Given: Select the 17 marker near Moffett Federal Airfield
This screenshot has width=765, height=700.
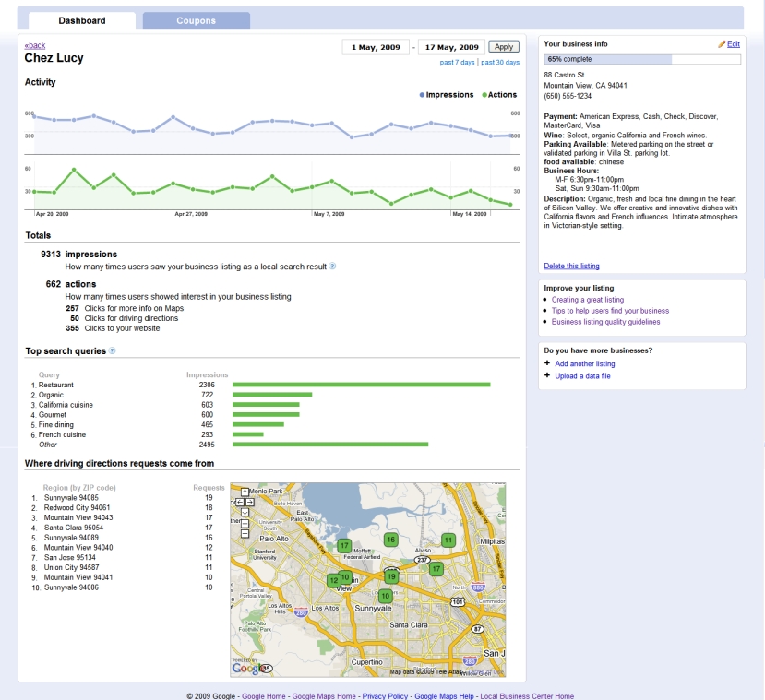Looking at the screenshot, I should point(344,545).
